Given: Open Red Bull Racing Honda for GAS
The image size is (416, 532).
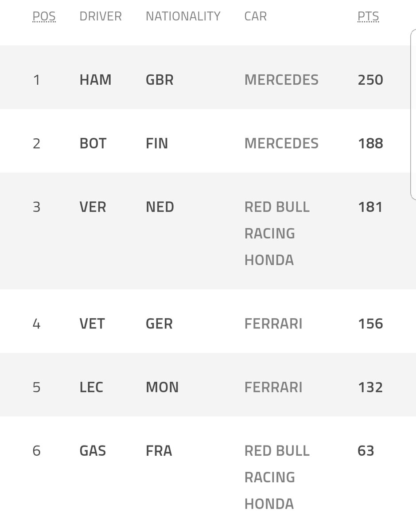Looking at the screenshot, I should point(277,477).
